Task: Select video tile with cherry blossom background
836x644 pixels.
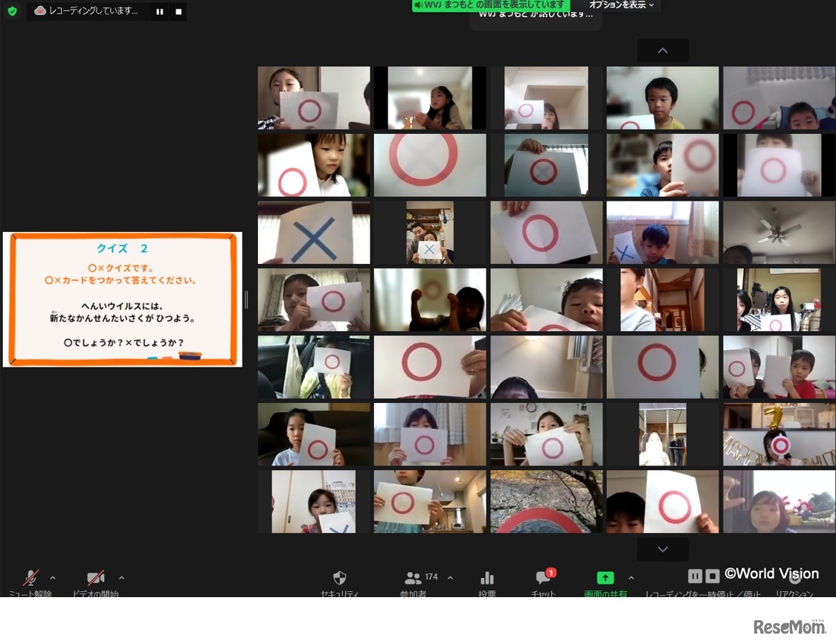Action: coord(547,501)
